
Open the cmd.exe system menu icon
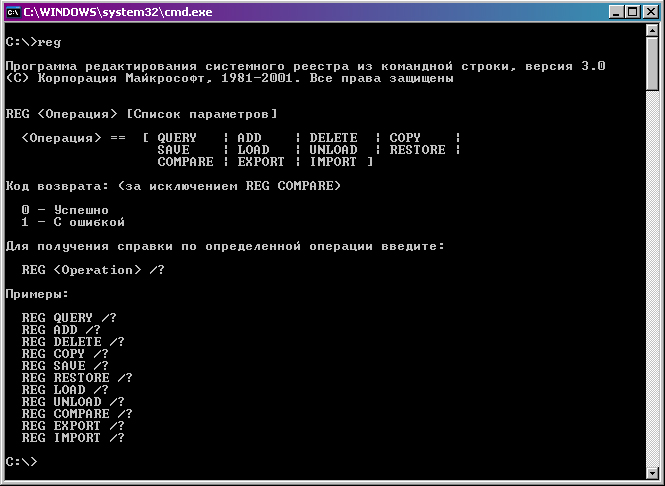(x=13, y=12)
